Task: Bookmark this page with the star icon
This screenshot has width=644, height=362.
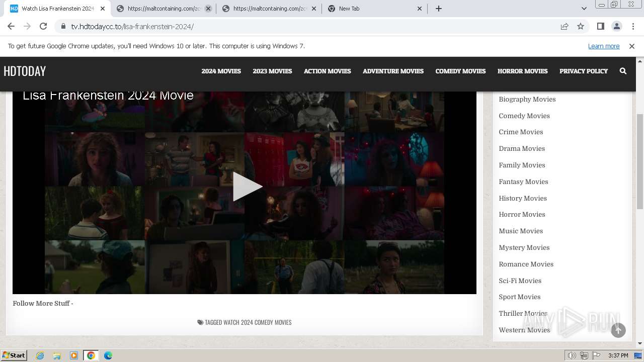Action: [x=581, y=26]
